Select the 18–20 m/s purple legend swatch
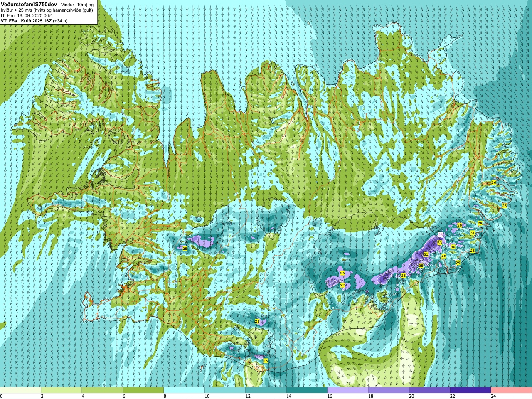 (389, 390)
